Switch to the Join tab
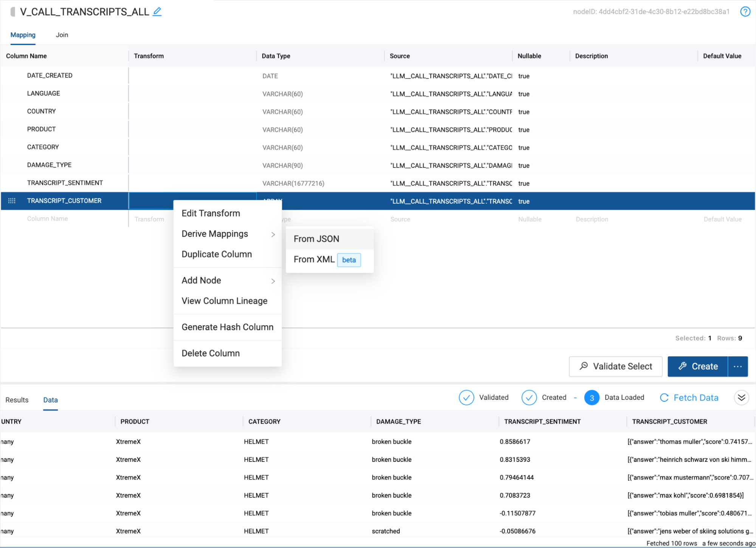Viewport: 756px width, 548px height. coord(62,35)
